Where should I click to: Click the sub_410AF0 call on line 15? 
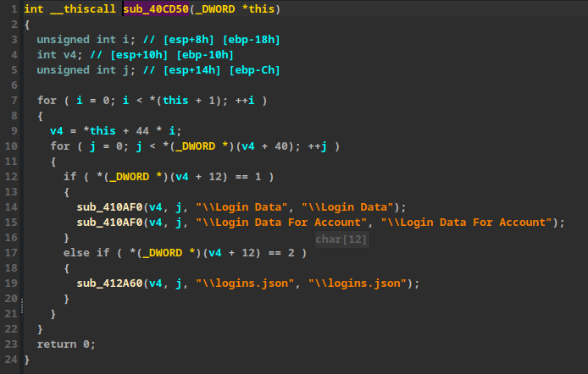(x=109, y=223)
